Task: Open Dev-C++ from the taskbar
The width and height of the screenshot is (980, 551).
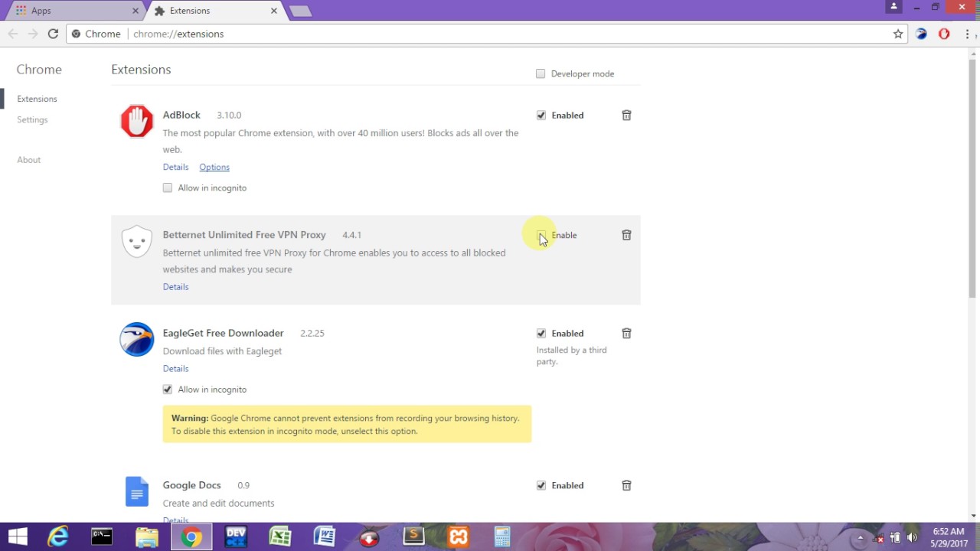Action: point(236,536)
